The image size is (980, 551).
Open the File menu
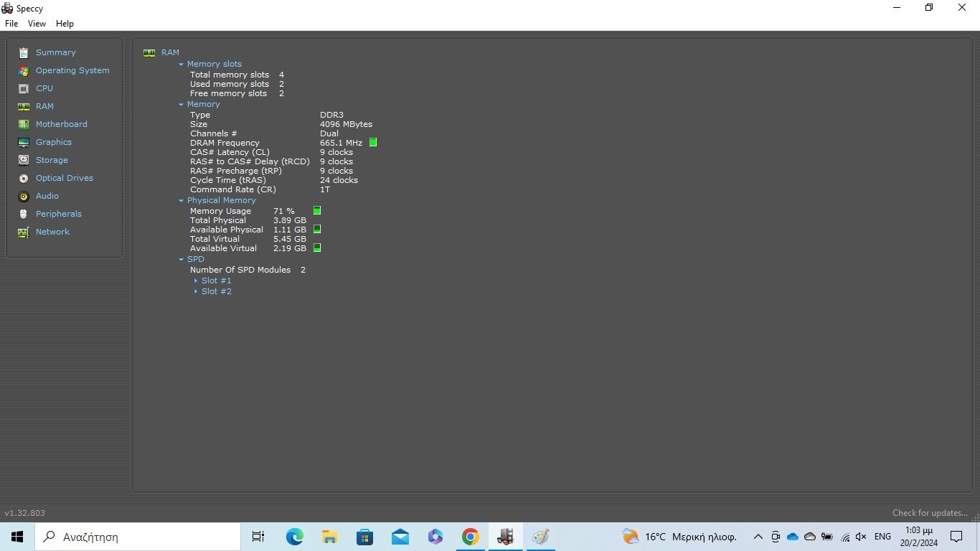click(x=11, y=24)
